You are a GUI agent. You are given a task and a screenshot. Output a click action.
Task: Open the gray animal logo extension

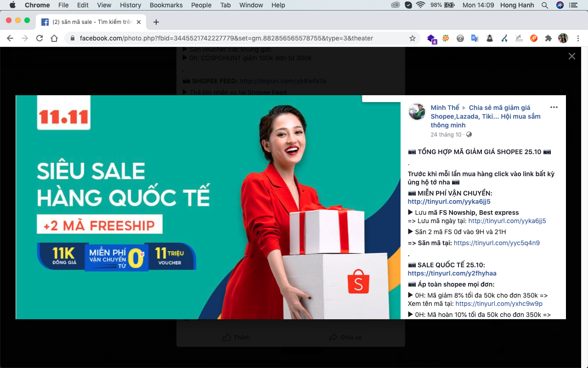tap(519, 38)
